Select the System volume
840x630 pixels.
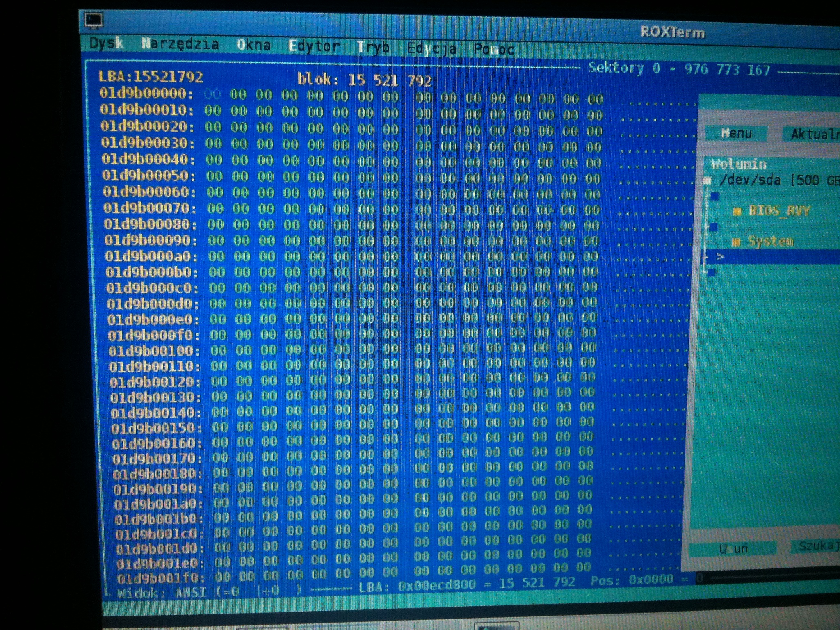click(x=770, y=241)
